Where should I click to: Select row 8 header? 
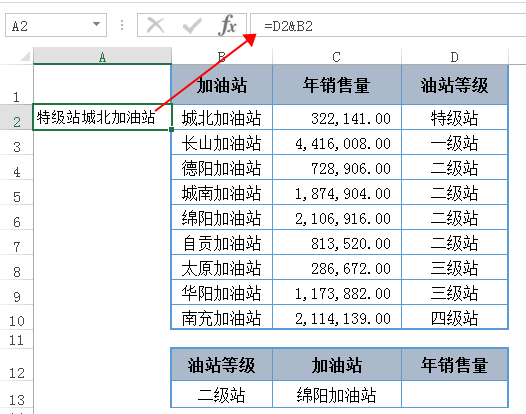coord(16,267)
